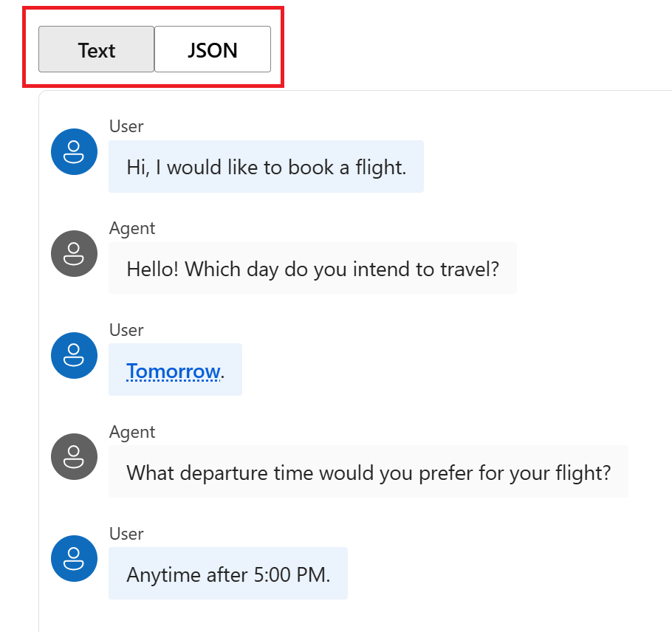Image resolution: width=672 pixels, height=632 pixels.
Task: Click the User avatar next to the 5:00 PM message
Action: 74,559
